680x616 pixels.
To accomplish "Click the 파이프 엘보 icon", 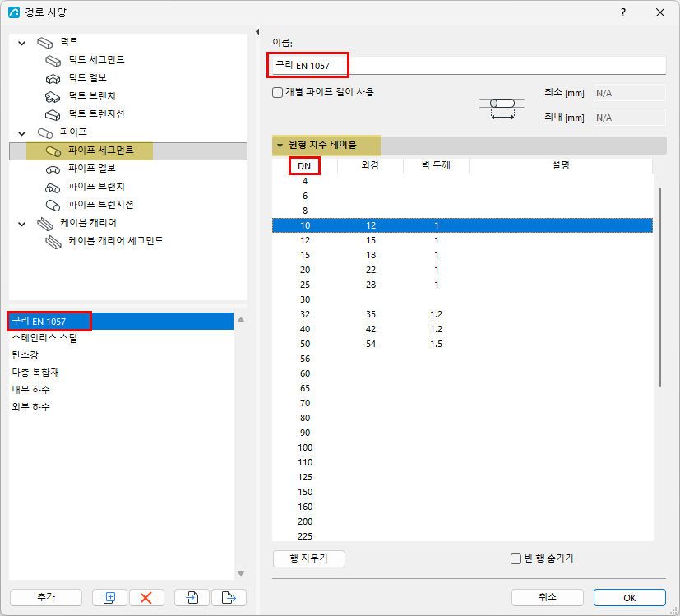I will tap(53, 169).
